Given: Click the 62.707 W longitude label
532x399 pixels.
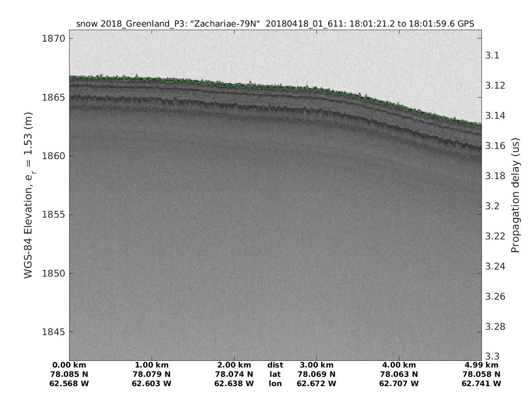Looking at the screenshot, I should [399, 383].
